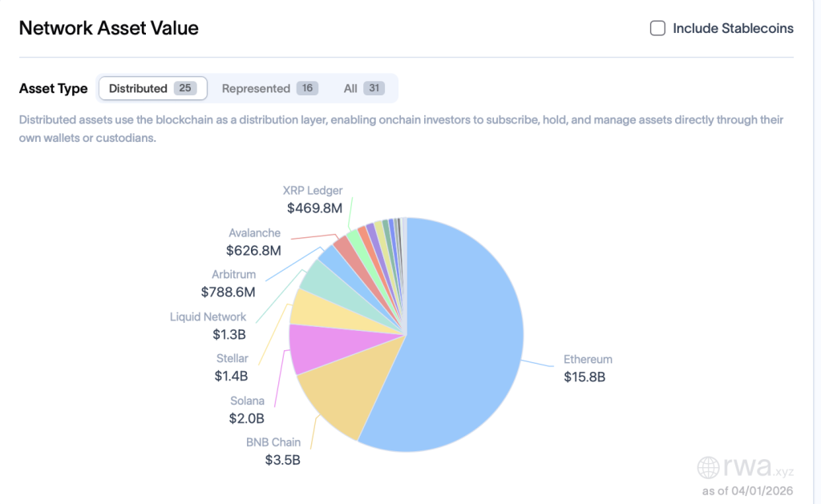Click the $626.8M value
821x504 pixels.
coord(253,251)
